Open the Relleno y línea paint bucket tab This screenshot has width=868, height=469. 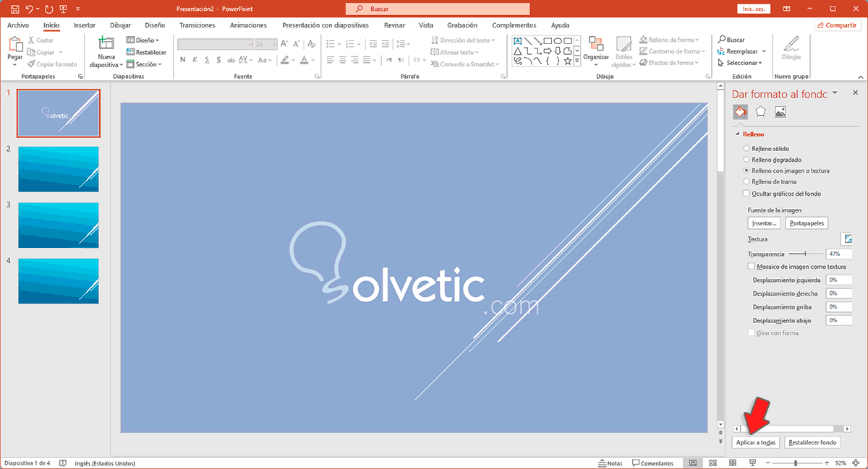pyautogui.click(x=740, y=112)
